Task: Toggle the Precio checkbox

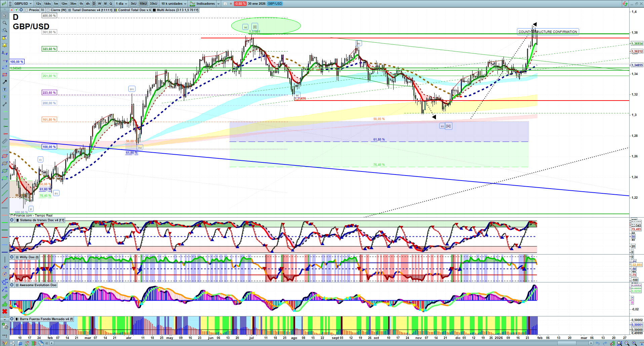Action: 27,10
